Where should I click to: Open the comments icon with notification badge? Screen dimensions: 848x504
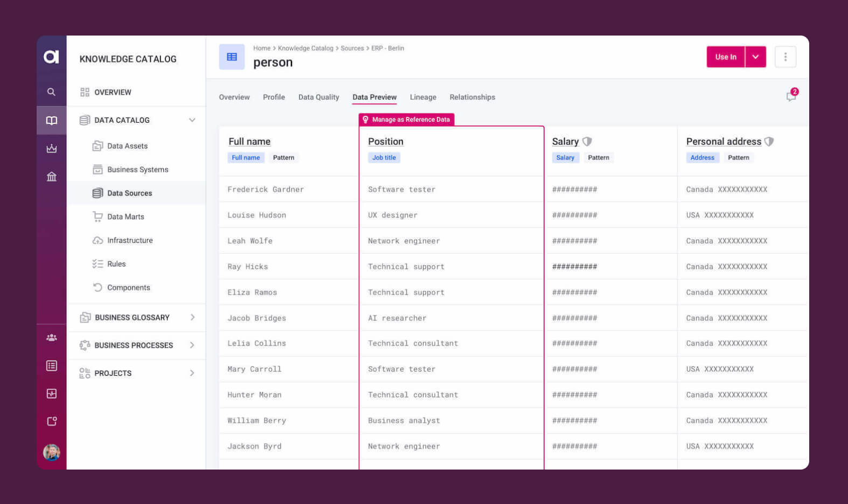(790, 96)
